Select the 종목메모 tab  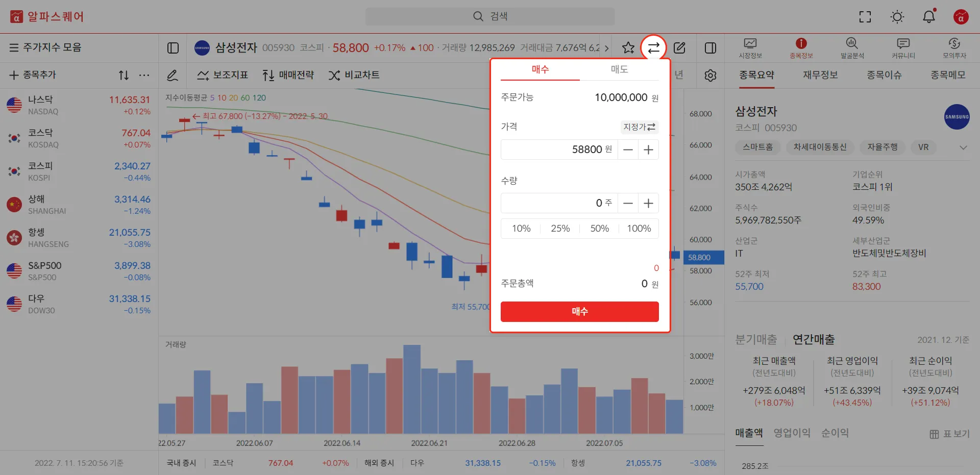tap(948, 75)
